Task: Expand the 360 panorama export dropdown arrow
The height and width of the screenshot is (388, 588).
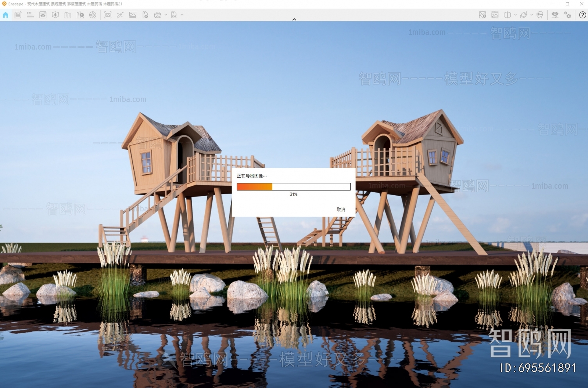Action: (x=166, y=15)
